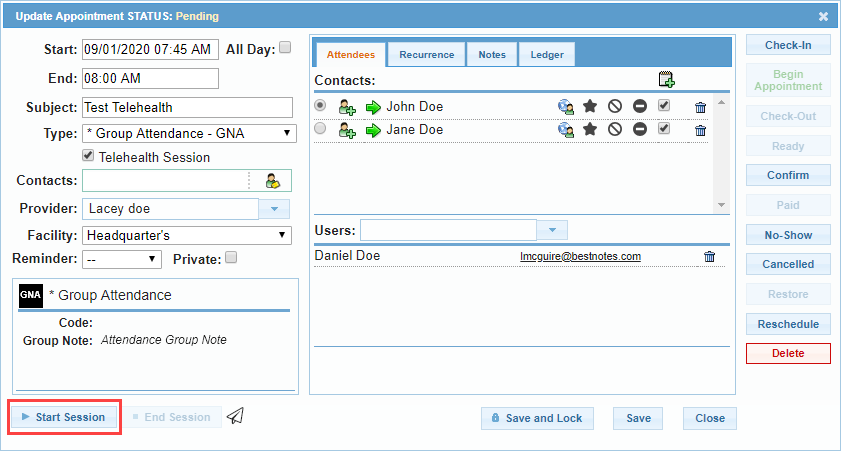
Task: Click Contacts search input field
Action: pyautogui.click(x=166, y=181)
